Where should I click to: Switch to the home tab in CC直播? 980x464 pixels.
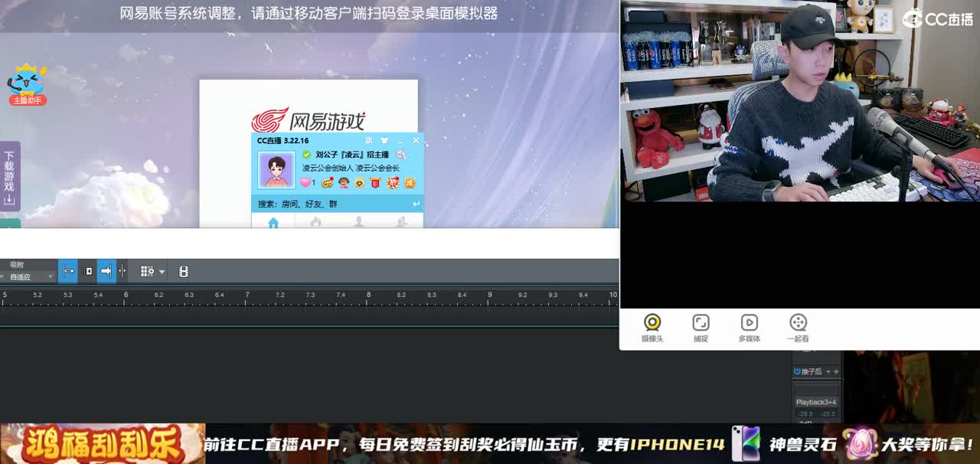pyautogui.click(x=273, y=222)
